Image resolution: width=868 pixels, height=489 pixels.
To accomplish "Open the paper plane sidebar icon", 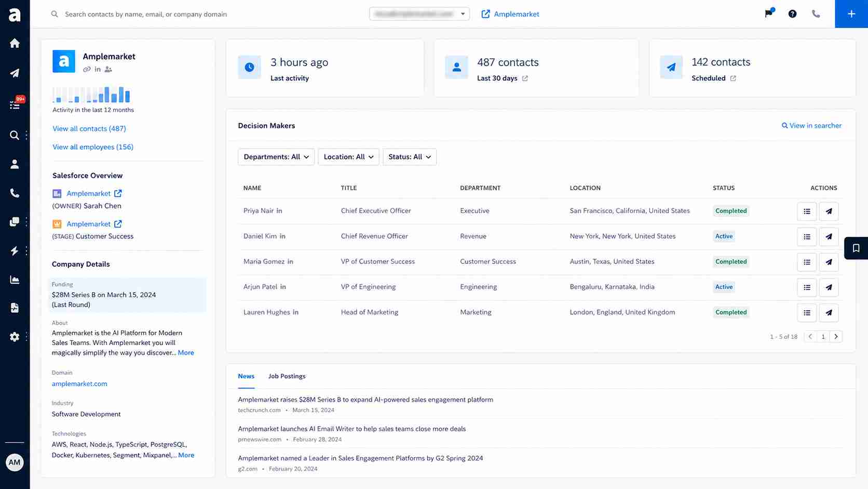I will 15,73.
